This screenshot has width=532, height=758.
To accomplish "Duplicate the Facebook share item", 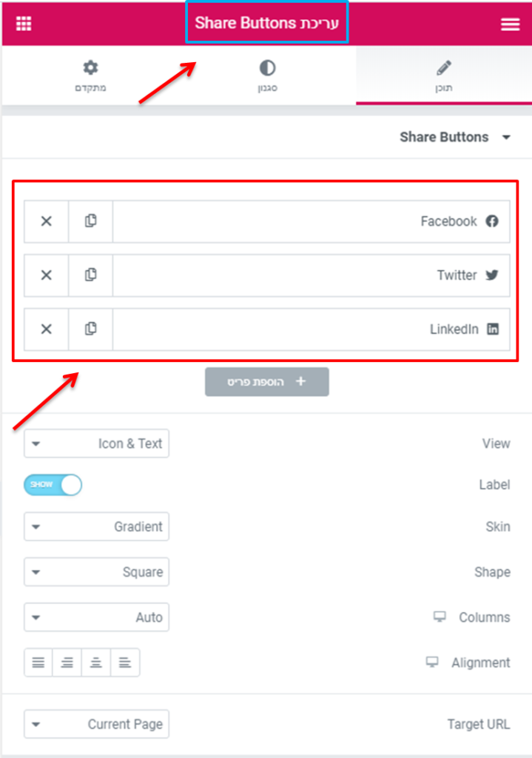I will point(90,221).
